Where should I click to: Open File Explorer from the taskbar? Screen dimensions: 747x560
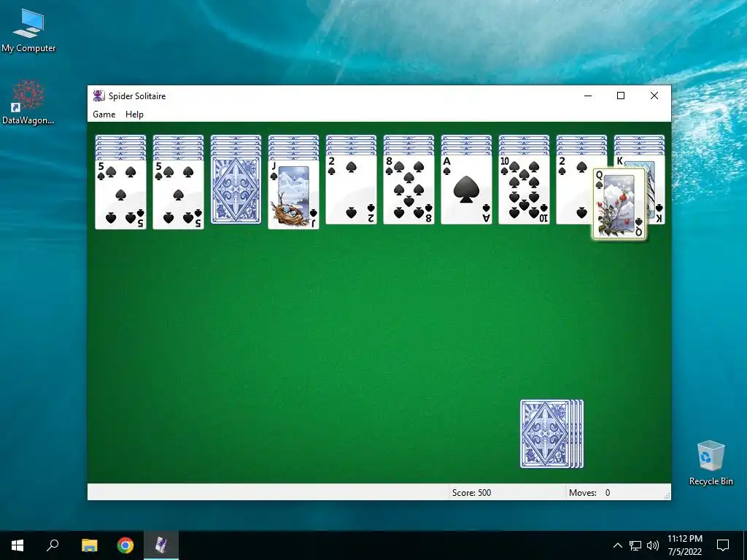coord(89,545)
